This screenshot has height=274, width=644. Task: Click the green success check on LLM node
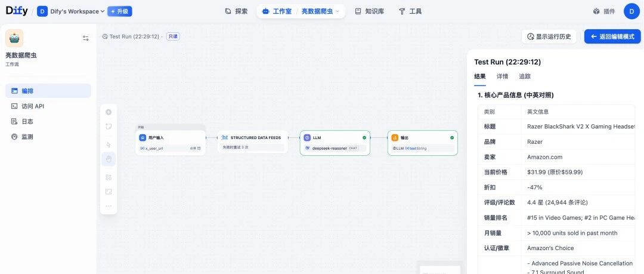click(364, 138)
